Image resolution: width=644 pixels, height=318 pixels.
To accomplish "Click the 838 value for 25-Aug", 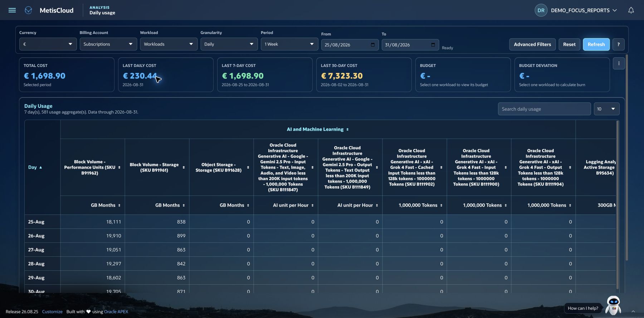I will point(181,222).
